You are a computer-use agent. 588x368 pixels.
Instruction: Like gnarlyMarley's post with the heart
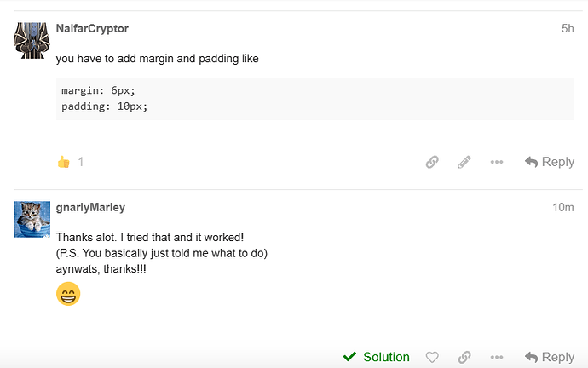[432, 357]
